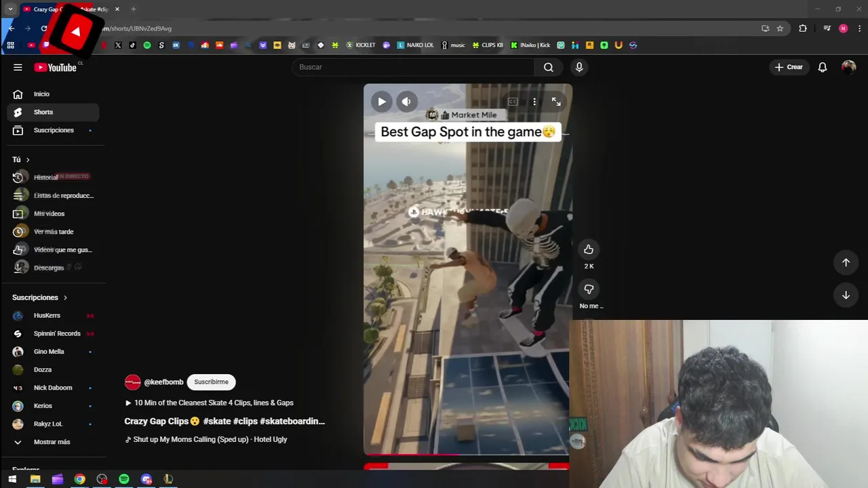The image size is (868, 488).
Task: Bookmark this page with the star
Action: 780,28
